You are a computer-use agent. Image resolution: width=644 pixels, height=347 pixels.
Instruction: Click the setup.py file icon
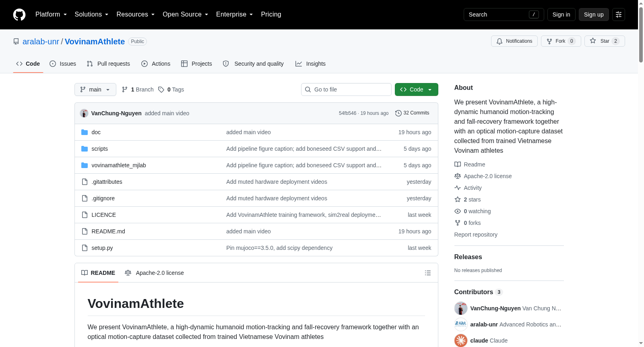click(85, 248)
